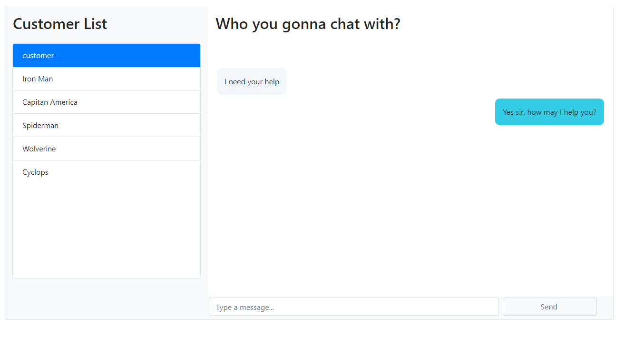Choose Capitan America from customer list
The image size is (644, 338).
click(107, 102)
